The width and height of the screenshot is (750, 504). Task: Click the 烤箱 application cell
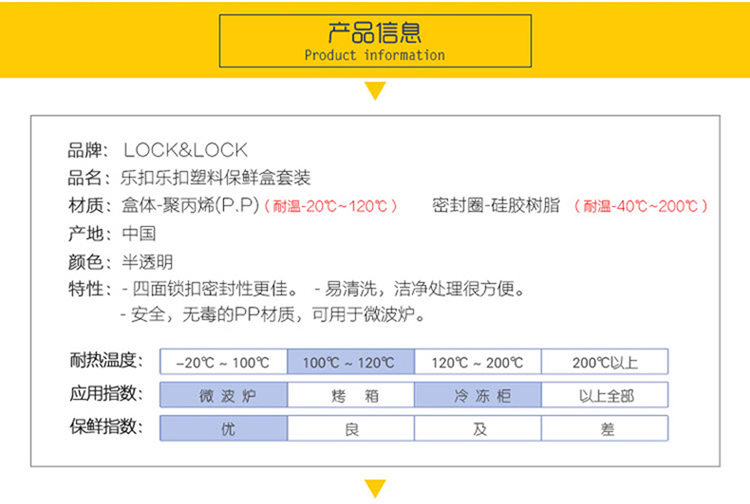tap(350, 395)
